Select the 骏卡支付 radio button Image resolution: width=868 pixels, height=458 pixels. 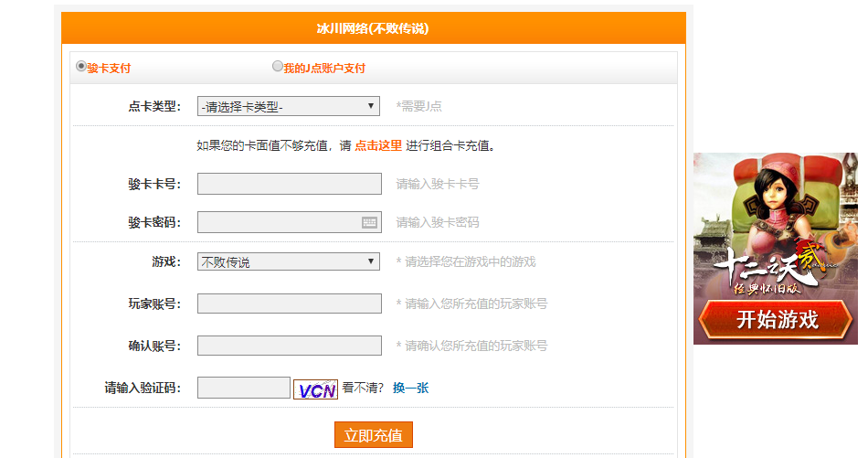tap(80, 66)
